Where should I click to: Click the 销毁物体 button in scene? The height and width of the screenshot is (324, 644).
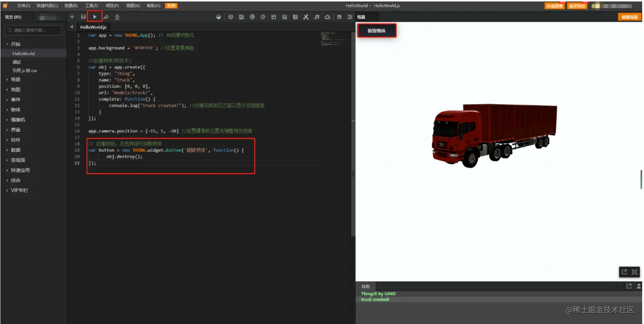(377, 31)
